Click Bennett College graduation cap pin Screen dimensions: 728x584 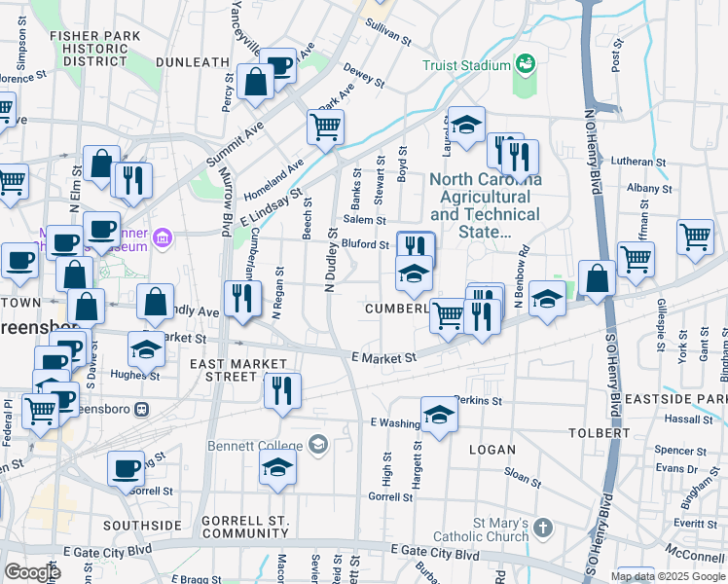318,446
